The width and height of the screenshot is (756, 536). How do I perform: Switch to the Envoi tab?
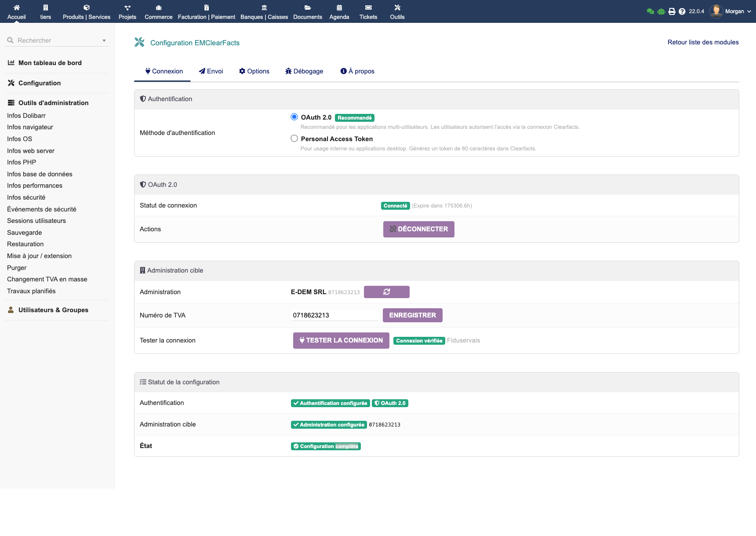[211, 71]
